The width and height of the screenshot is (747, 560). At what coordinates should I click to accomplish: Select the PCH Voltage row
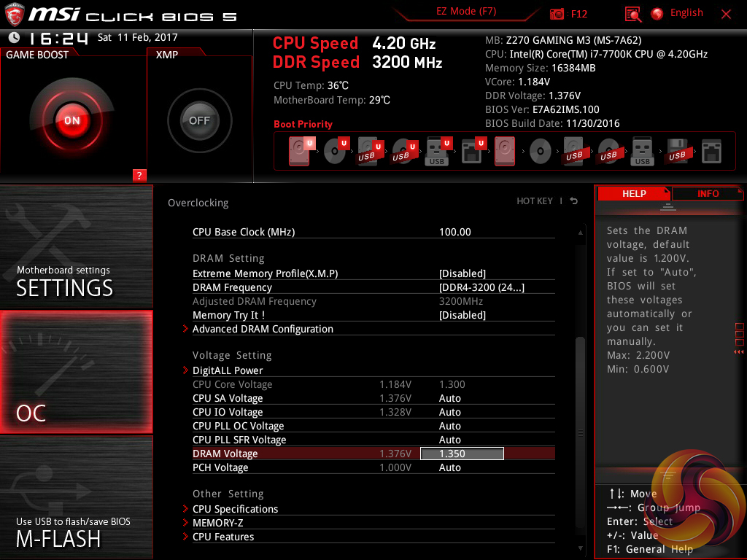pyautogui.click(x=373, y=467)
